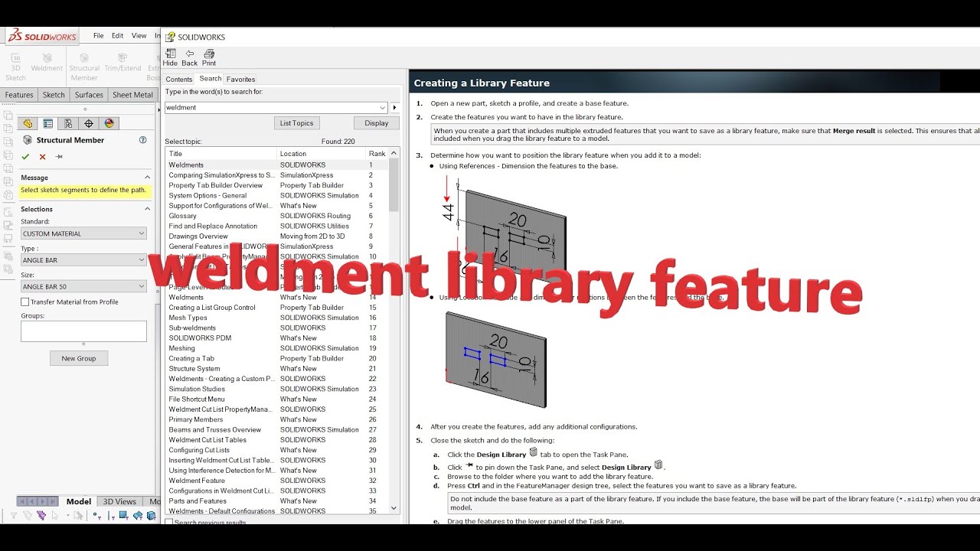Image resolution: width=980 pixels, height=551 pixels.
Task: Click the filter surface bodies icon
Action: [138, 515]
